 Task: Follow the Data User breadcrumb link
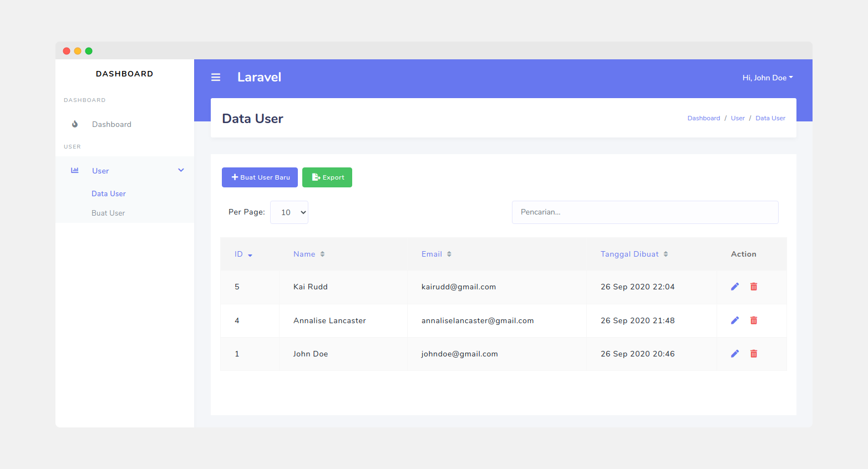(770, 118)
